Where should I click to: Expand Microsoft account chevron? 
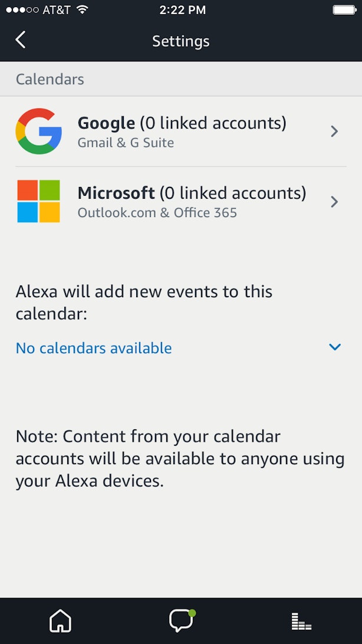(334, 202)
